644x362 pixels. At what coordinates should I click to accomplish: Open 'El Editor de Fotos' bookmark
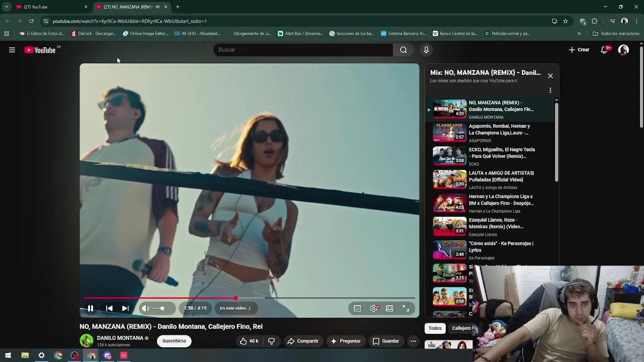click(x=42, y=34)
